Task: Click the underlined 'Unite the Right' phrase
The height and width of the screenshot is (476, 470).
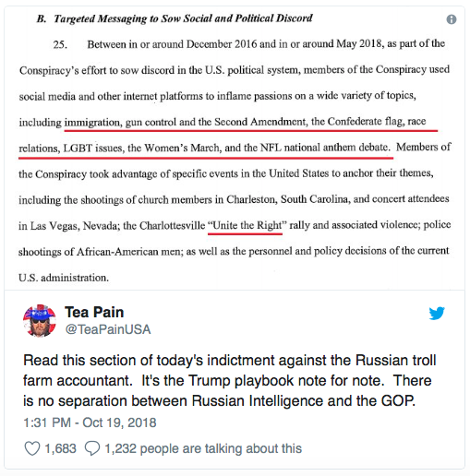Action: (x=245, y=225)
